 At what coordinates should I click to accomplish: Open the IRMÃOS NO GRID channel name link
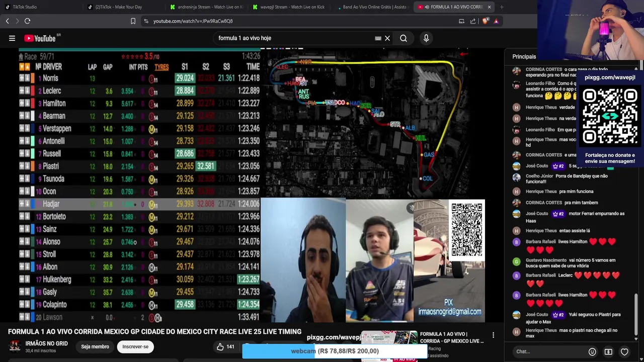click(x=47, y=344)
